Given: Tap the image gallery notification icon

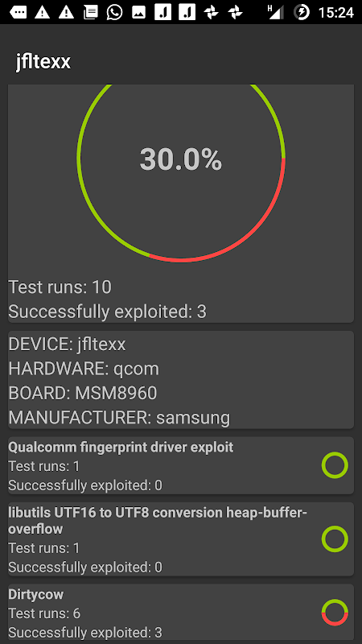Looking at the screenshot, I should pos(138,13).
